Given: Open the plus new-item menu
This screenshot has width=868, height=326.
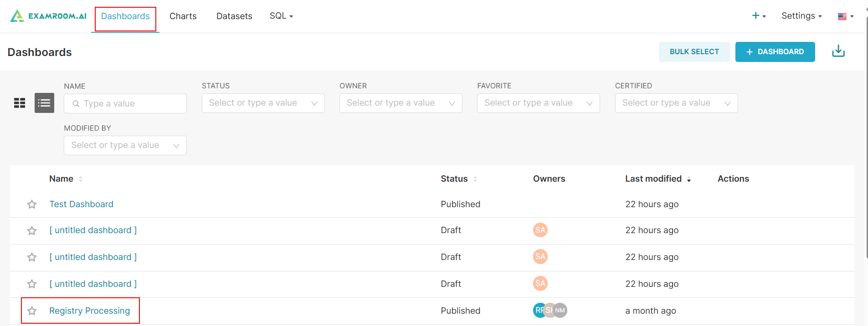Looking at the screenshot, I should click(x=758, y=16).
